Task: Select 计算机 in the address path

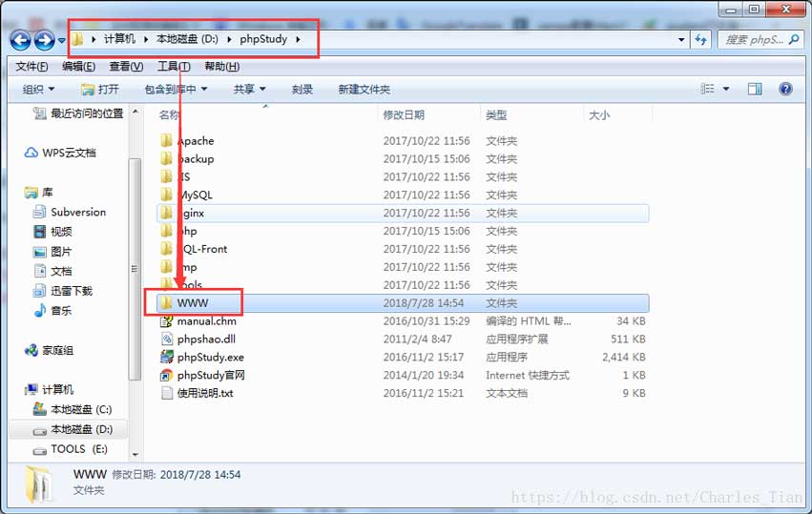Action: coord(119,39)
